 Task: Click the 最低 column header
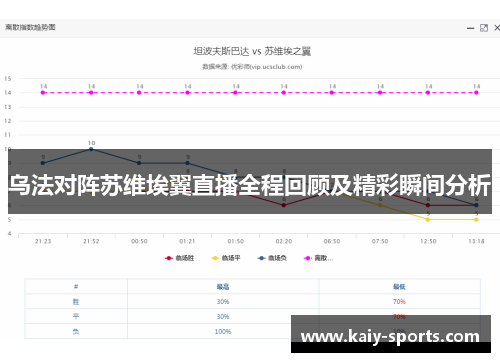[399, 286]
